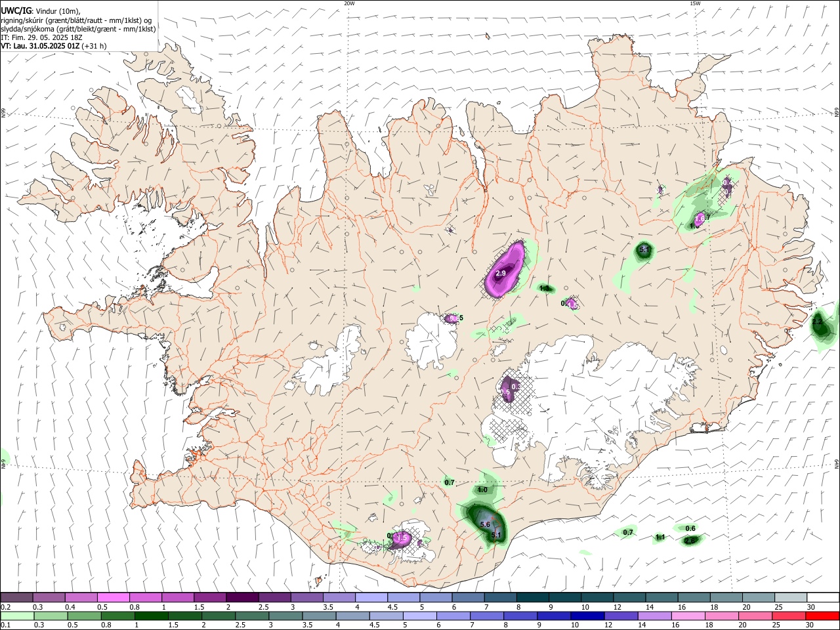This screenshot has width=840, height=630.
Task: Select the bright pink 0.5–0.8 swatch in upper legend
Action: point(114,598)
